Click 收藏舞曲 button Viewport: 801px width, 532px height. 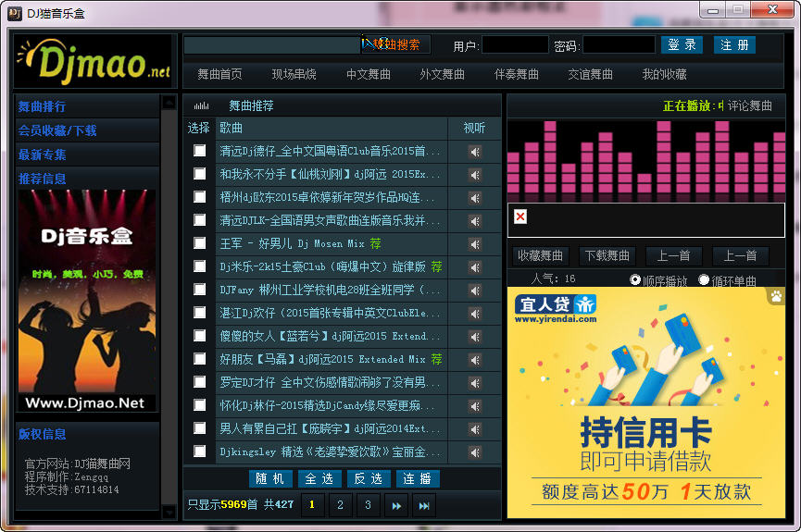click(540, 255)
